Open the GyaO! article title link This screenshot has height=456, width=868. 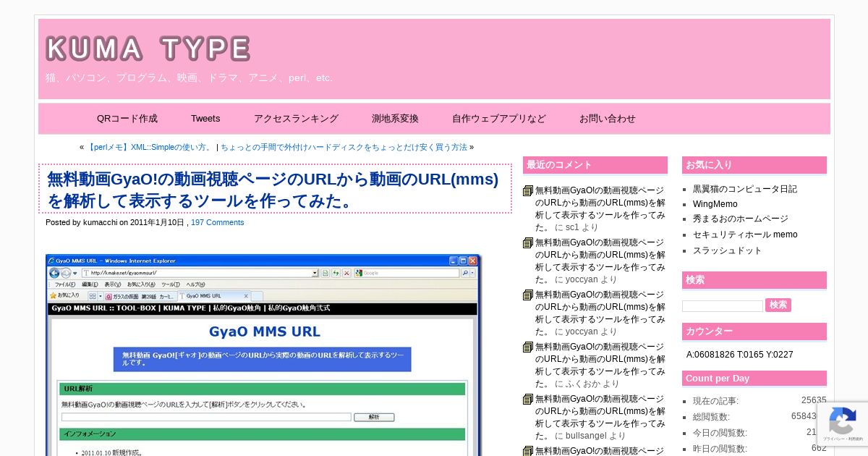pos(273,190)
